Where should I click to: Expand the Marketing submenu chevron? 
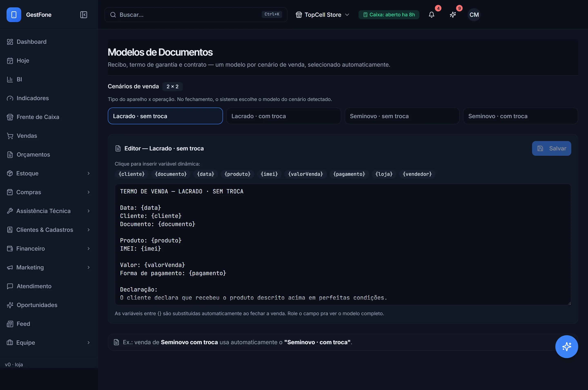(88, 267)
